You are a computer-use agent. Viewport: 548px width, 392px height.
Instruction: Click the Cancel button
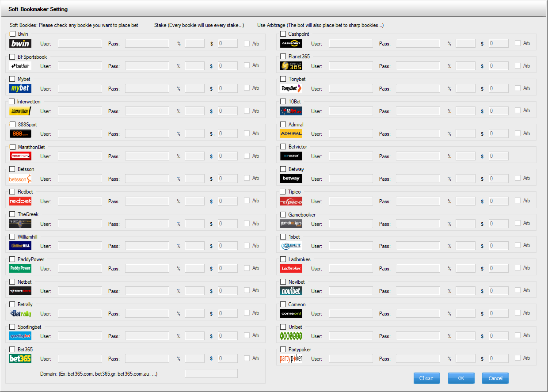pos(495,378)
